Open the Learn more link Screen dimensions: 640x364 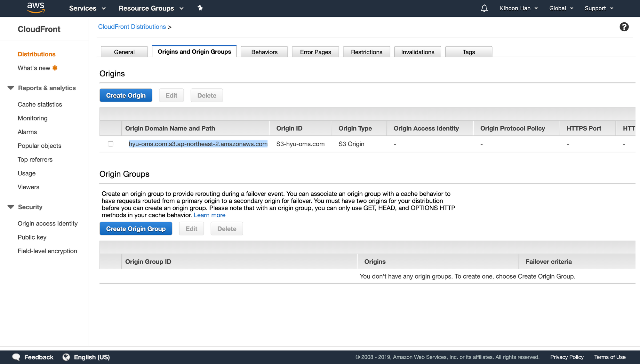(209, 215)
